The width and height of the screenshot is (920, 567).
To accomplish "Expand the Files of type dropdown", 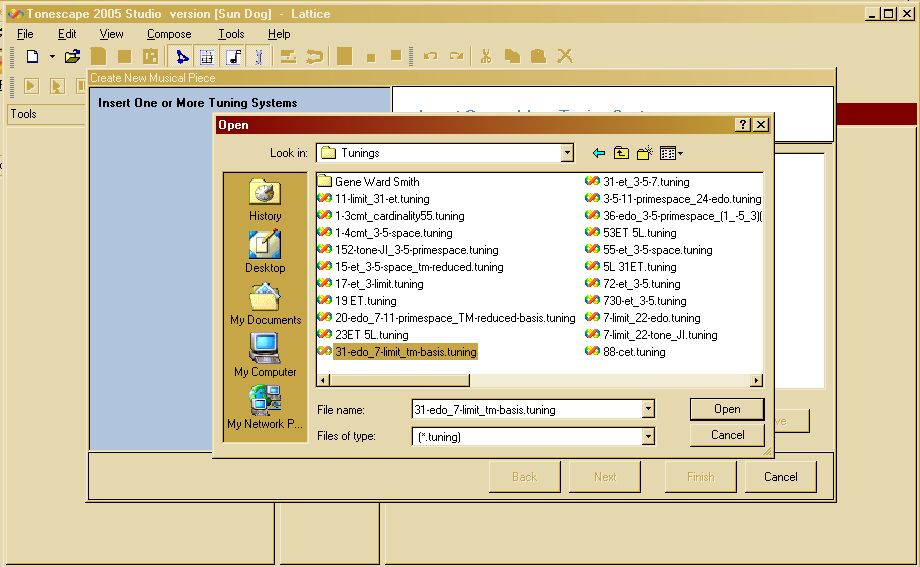I will [x=648, y=436].
